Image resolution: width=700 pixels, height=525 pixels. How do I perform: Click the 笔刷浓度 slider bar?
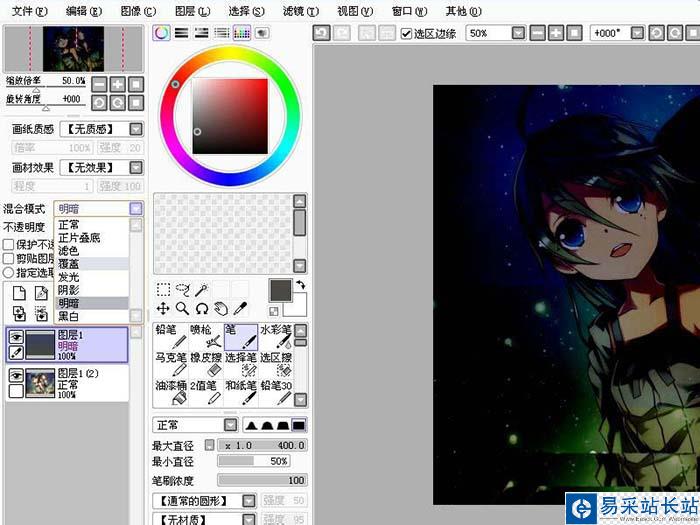pos(262,480)
